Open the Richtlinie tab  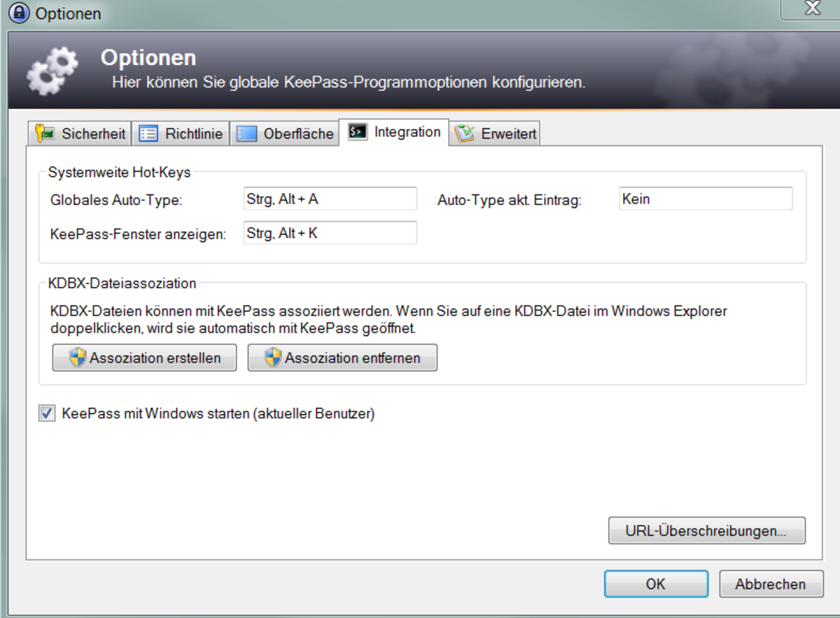(181, 133)
